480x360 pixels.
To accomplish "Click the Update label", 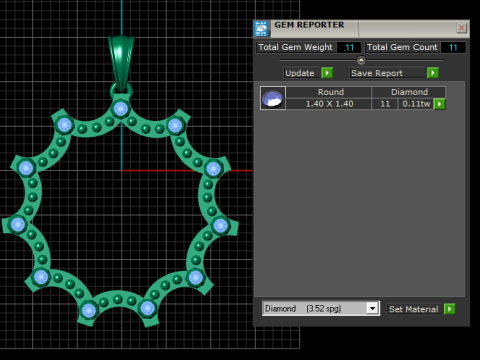I will (x=300, y=73).
